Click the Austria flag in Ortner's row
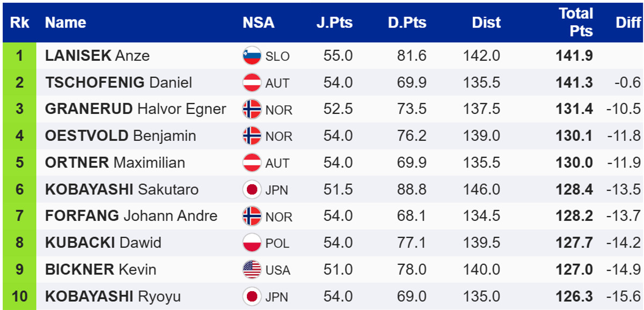Viewport: 644px width, 310px height. pos(252,163)
